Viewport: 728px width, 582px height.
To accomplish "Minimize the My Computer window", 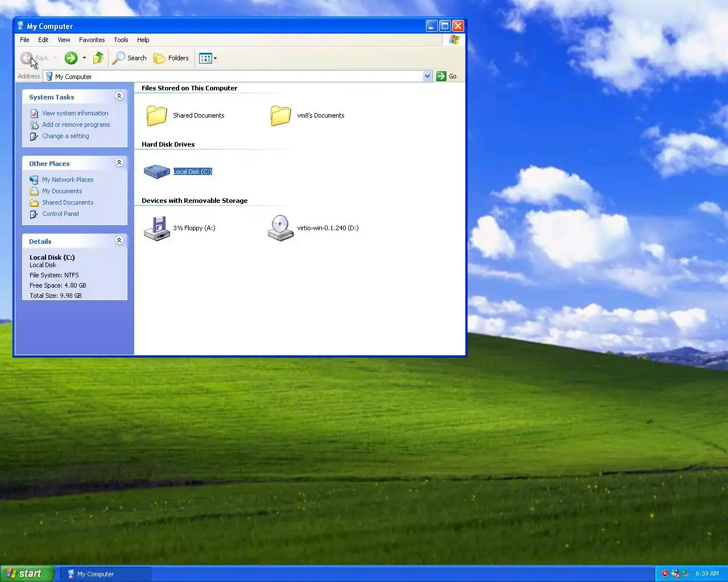I will (x=432, y=26).
